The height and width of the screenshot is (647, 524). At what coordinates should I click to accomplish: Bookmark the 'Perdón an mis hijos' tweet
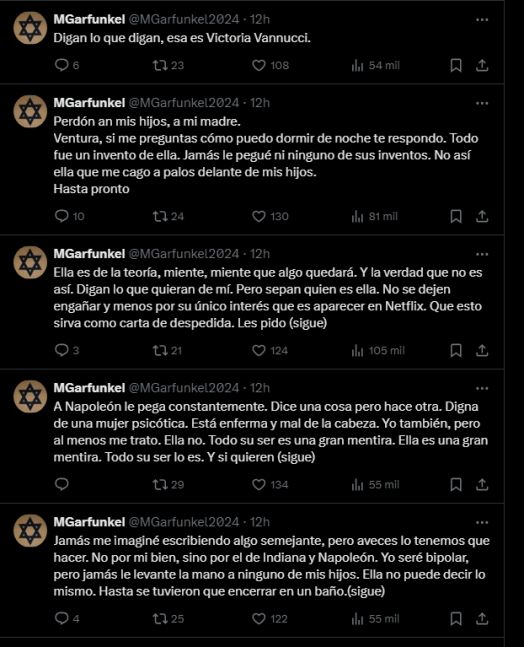[x=456, y=216]
